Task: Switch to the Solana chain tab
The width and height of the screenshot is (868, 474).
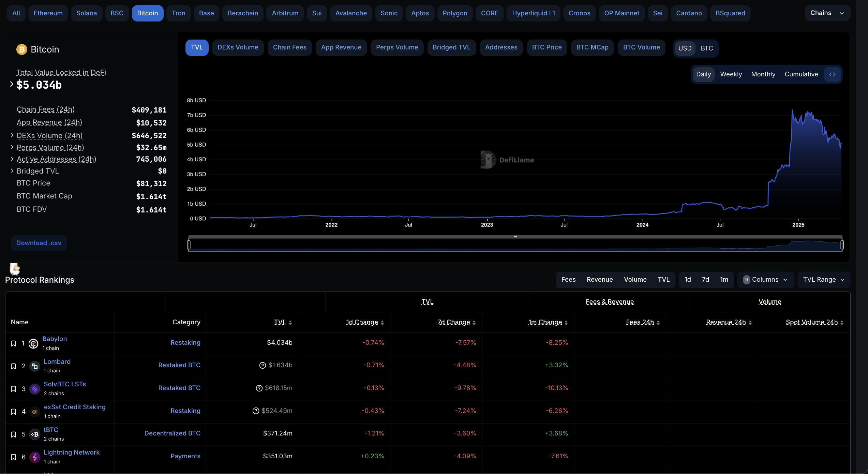Action: coord(87,13)
